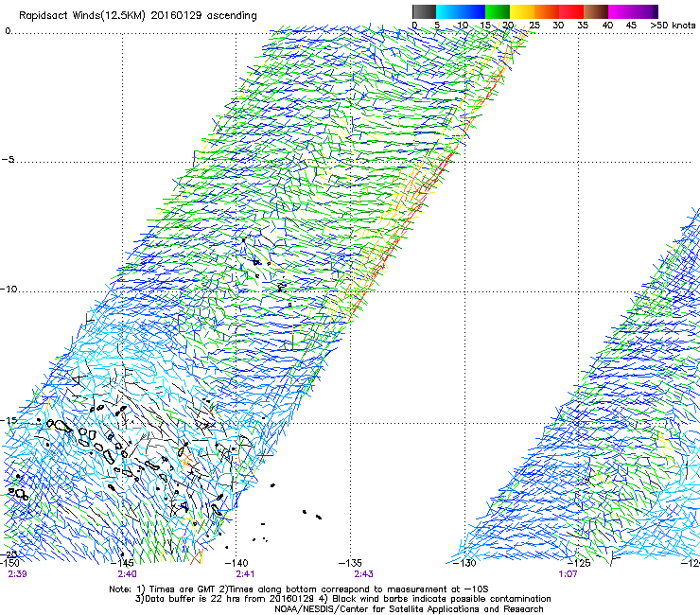Click the '-125' longitude axis label

tap(579, 563)
